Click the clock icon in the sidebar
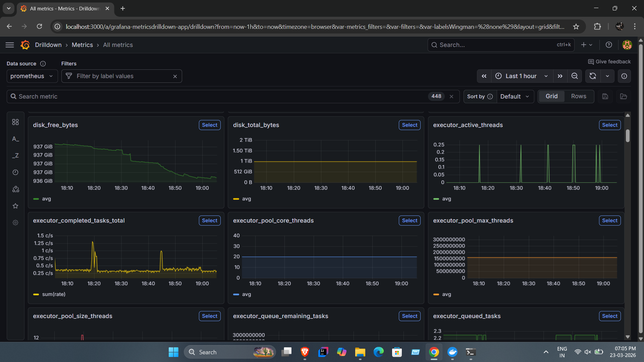 (15, 172)
